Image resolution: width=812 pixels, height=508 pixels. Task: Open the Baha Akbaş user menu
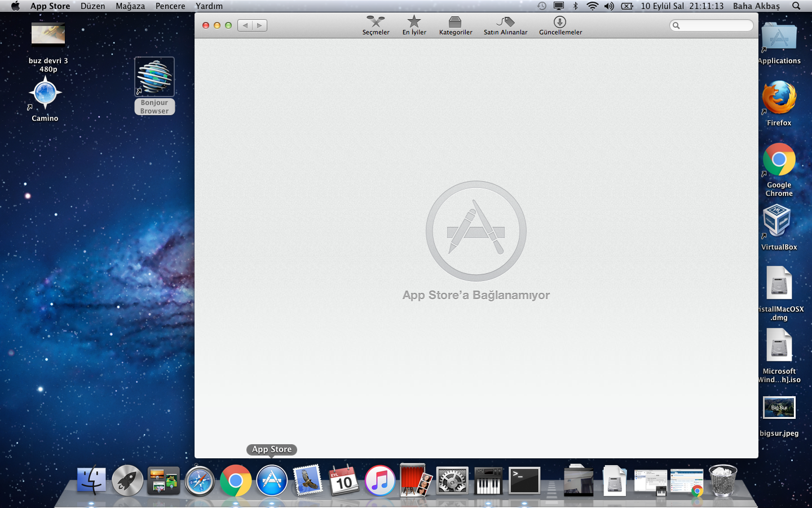(757, 6)
